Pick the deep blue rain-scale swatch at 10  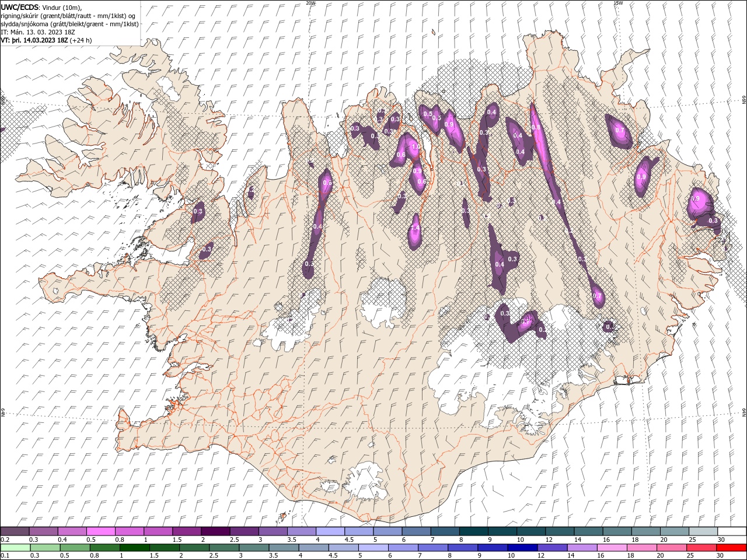point(522,548)
